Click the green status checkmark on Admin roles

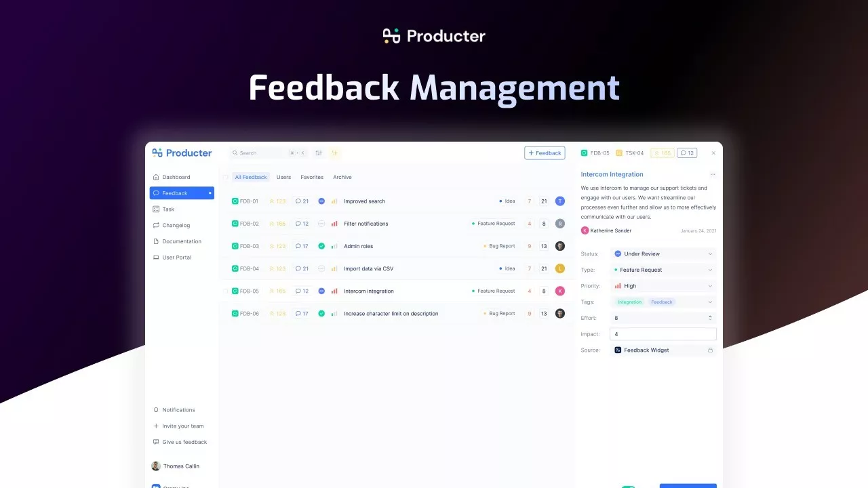321,247
